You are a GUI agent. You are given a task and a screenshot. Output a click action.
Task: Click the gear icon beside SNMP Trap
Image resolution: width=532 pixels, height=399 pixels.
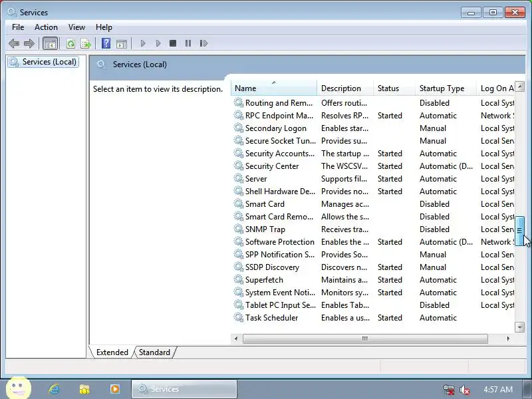tap(239, 229)
